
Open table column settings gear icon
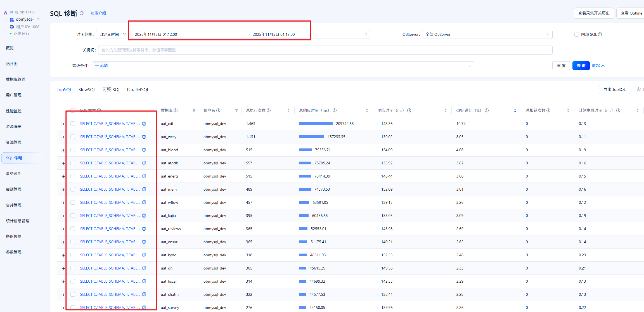click(x=638, y=89)
